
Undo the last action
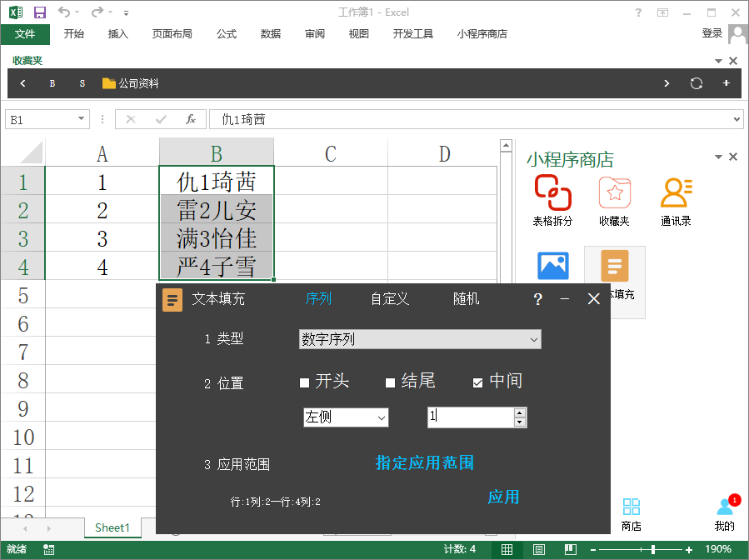coord(64,12)
